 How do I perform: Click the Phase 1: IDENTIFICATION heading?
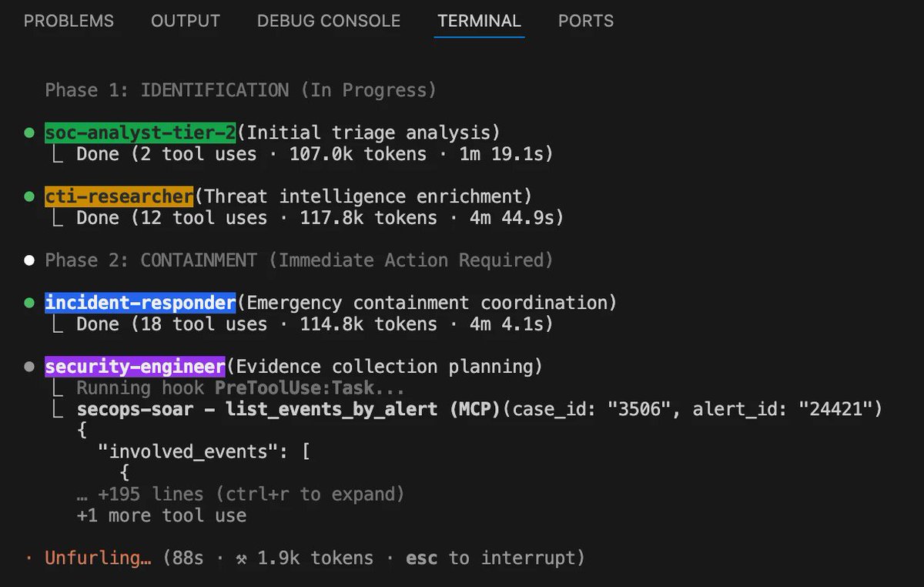tap(240, 90)
